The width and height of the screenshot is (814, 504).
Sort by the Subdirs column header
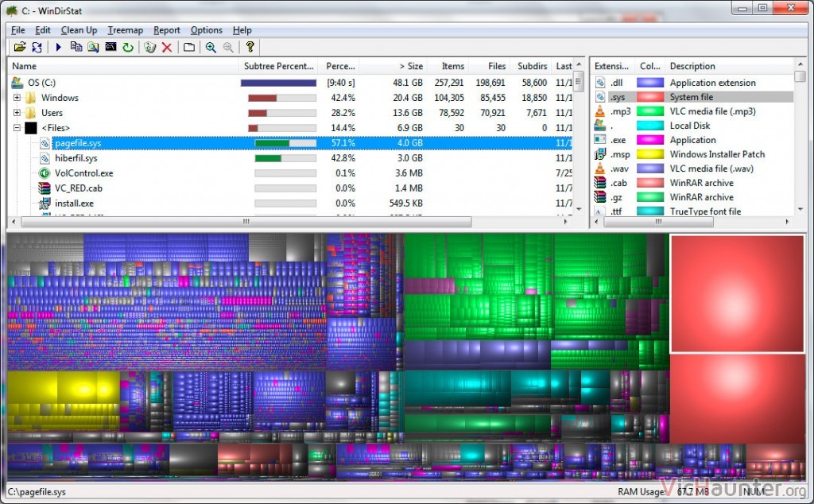pos(532,66)
